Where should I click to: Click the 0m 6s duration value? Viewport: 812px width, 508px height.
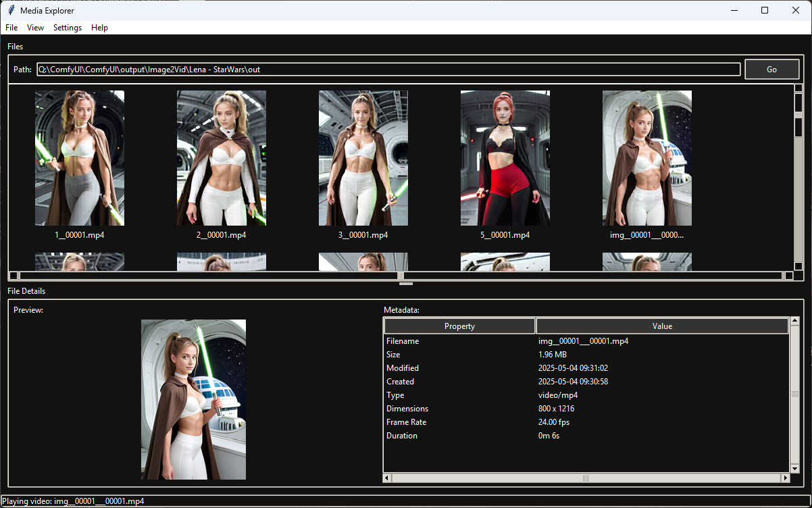coord(549,436)
